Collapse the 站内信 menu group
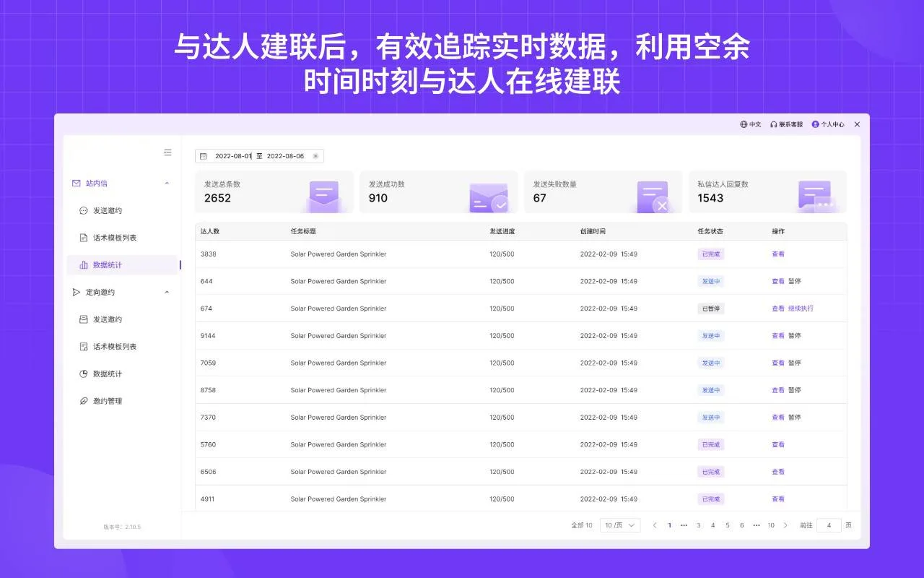This screenshot has height=578, width=924. tap(167, 184)
